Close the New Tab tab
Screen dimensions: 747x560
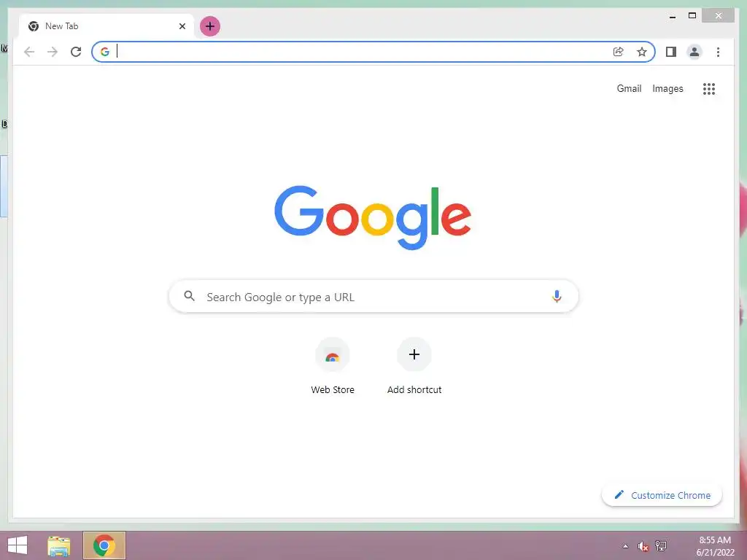182,26
